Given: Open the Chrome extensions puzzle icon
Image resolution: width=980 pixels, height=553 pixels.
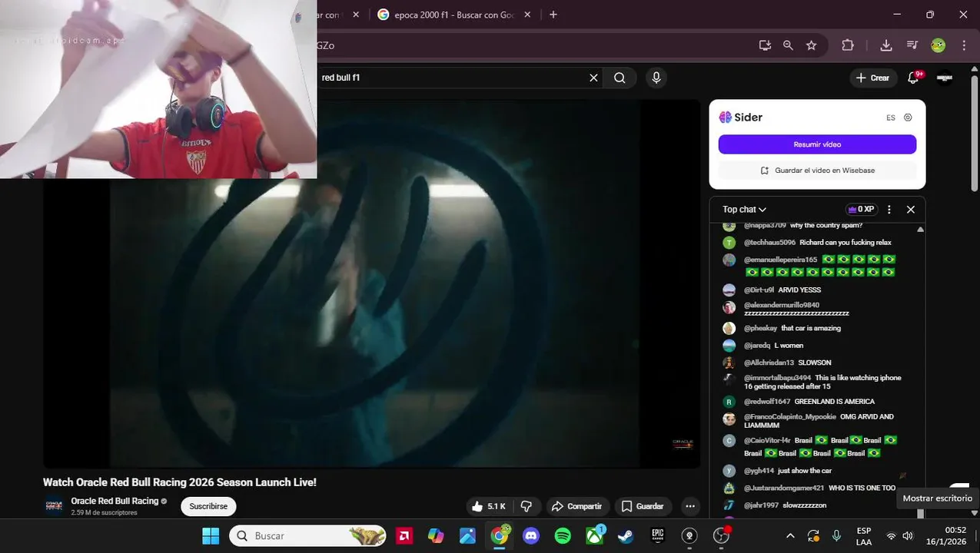Looking at the screenshot, I should (x=848, y=45).
